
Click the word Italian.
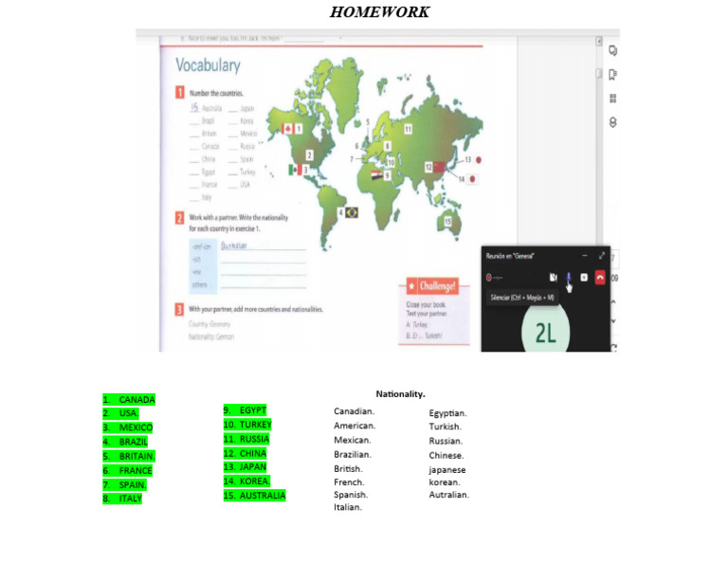(x=348, y=507)
